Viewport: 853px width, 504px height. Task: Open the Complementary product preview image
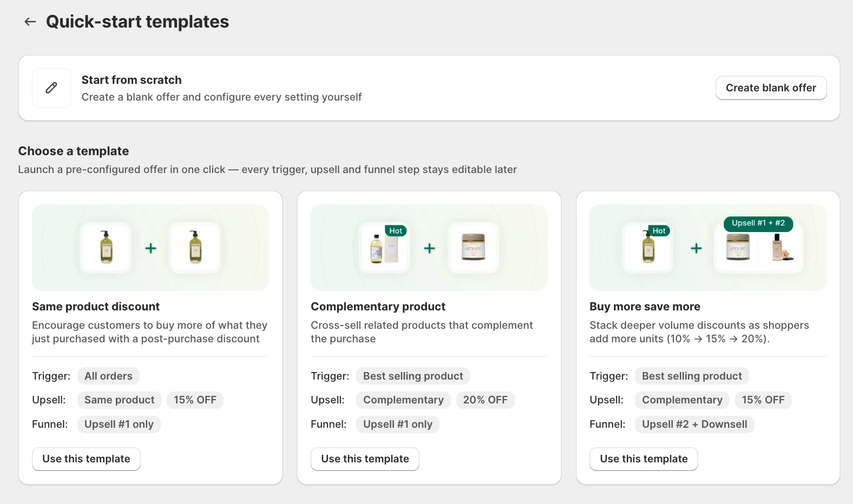coord(429,248)
